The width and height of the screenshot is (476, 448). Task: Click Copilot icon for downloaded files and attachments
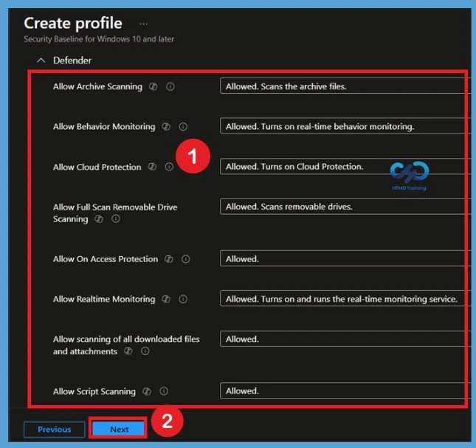point(128,351)
